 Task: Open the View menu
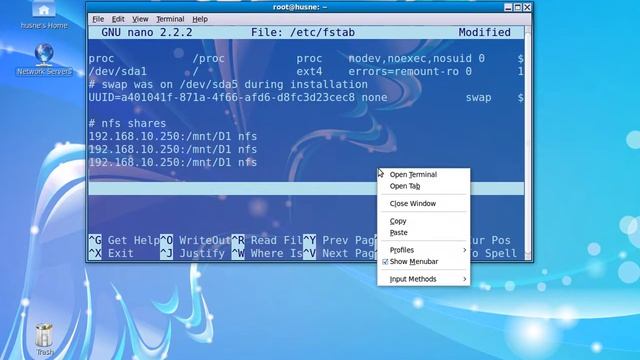pyautogui.click(x=140, y=19)
